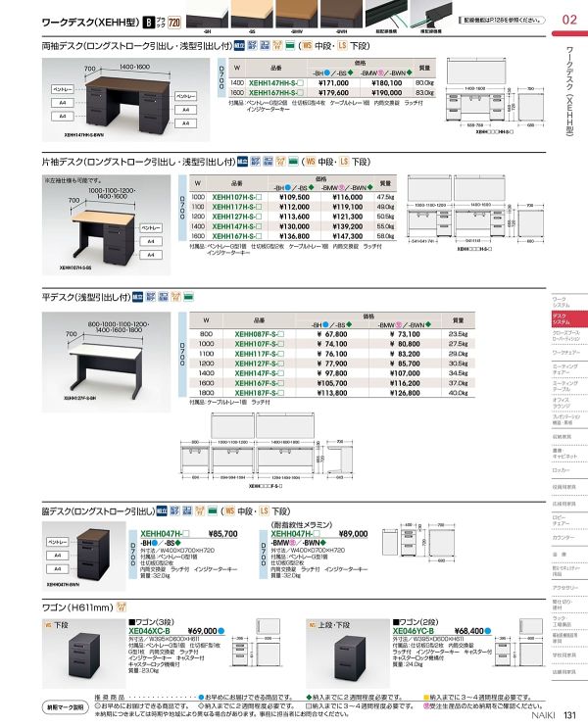Viewport: 588px width, 728px height.
Task: Click product code XEHH147HH-S
Action: [x=271, y=85]
